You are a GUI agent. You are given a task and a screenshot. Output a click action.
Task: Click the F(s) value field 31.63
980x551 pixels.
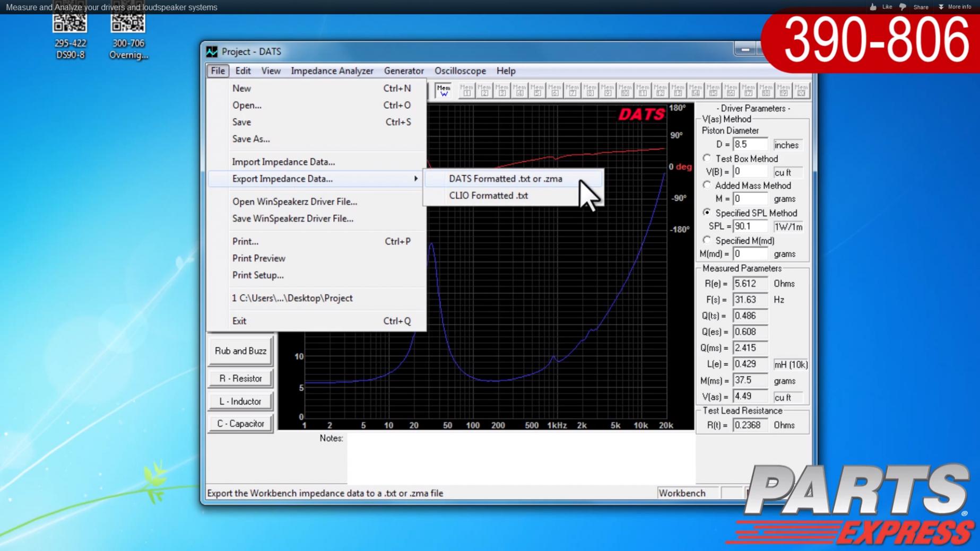pyautogui.click(x=750, y=300)
